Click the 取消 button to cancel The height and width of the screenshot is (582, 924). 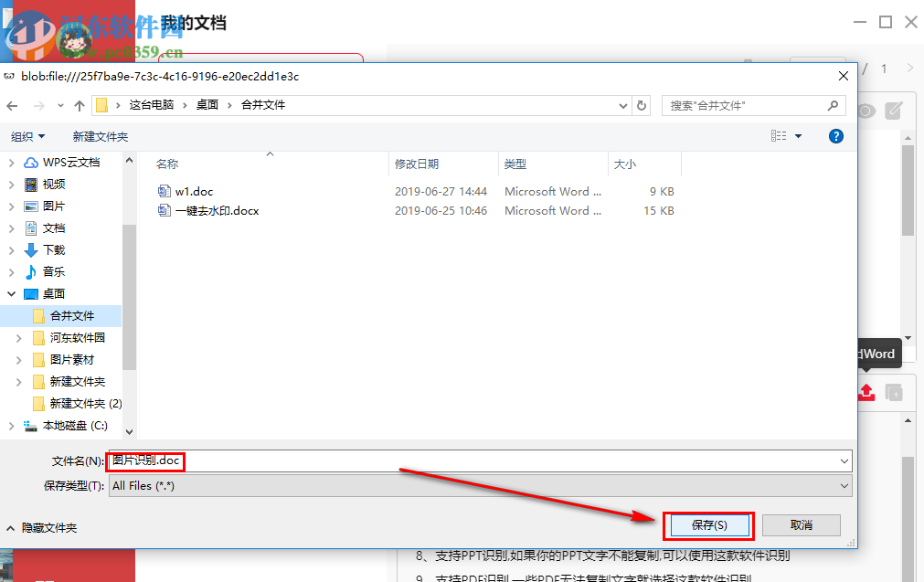click(801, 524)
